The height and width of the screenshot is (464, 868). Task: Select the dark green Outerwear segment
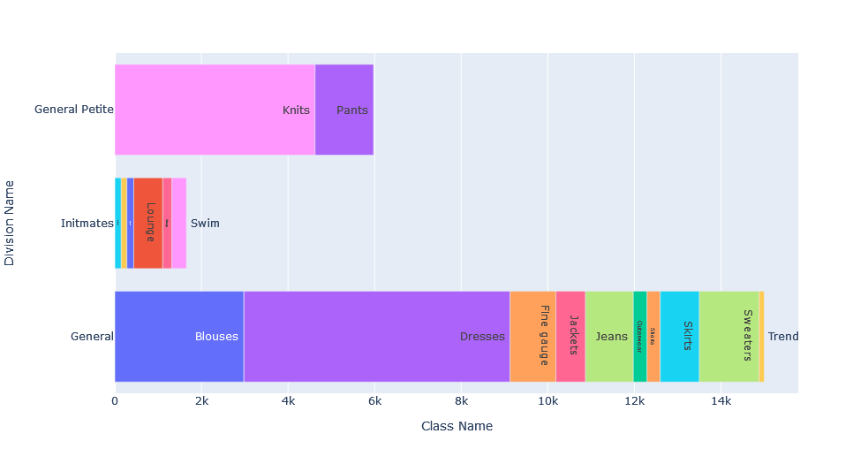pyautogui.click(x=640, y=336)
